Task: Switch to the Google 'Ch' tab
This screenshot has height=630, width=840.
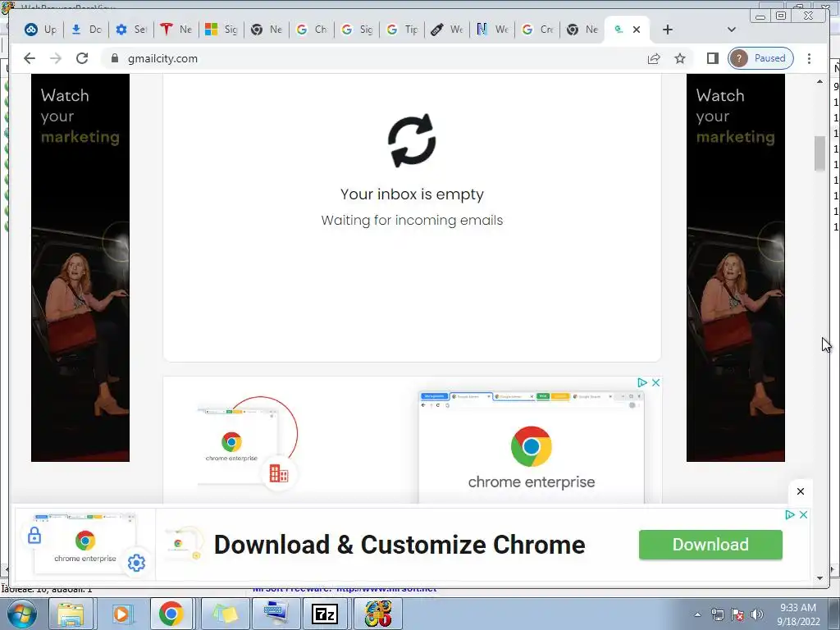Action: point(311,30)
